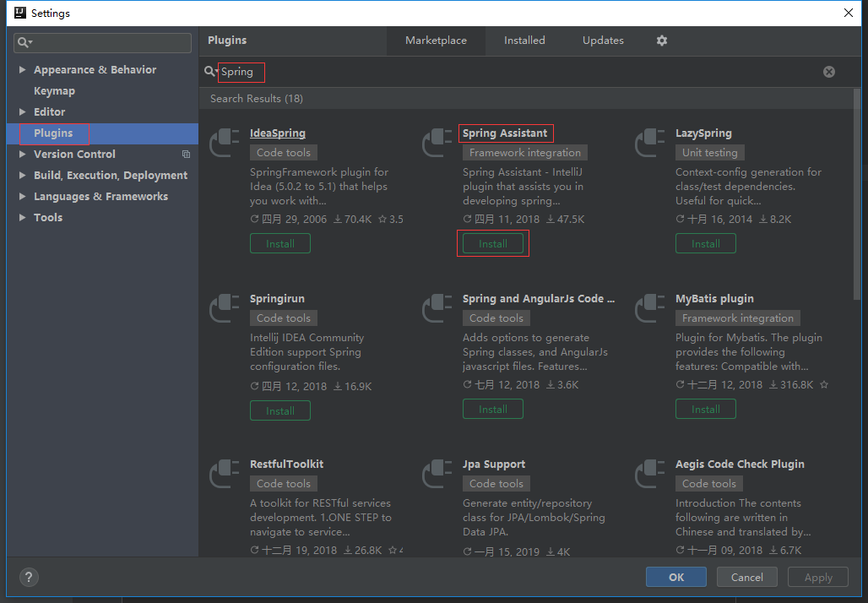Screen dimensions: 868x603
Task: Click the Apply button
Action: (x=818, y=577)
